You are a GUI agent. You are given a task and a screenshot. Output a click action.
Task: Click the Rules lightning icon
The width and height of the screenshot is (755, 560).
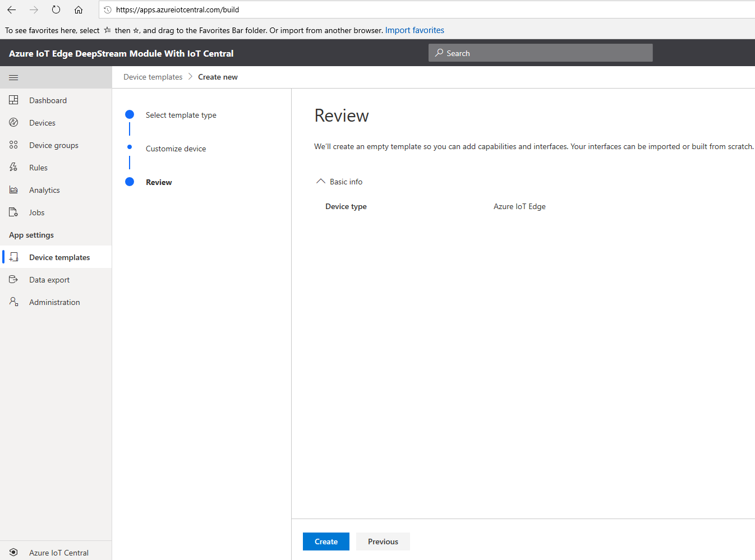pos(13,167)
